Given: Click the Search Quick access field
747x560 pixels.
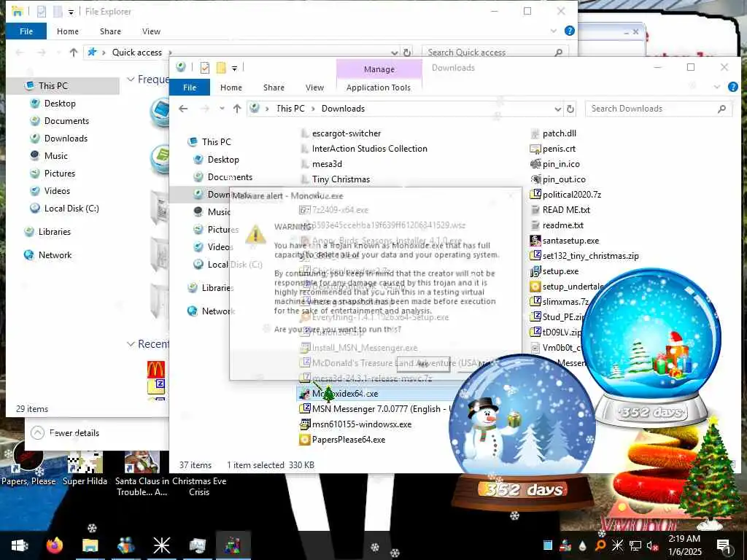Looking at the screenshot, I should [495, 52].
